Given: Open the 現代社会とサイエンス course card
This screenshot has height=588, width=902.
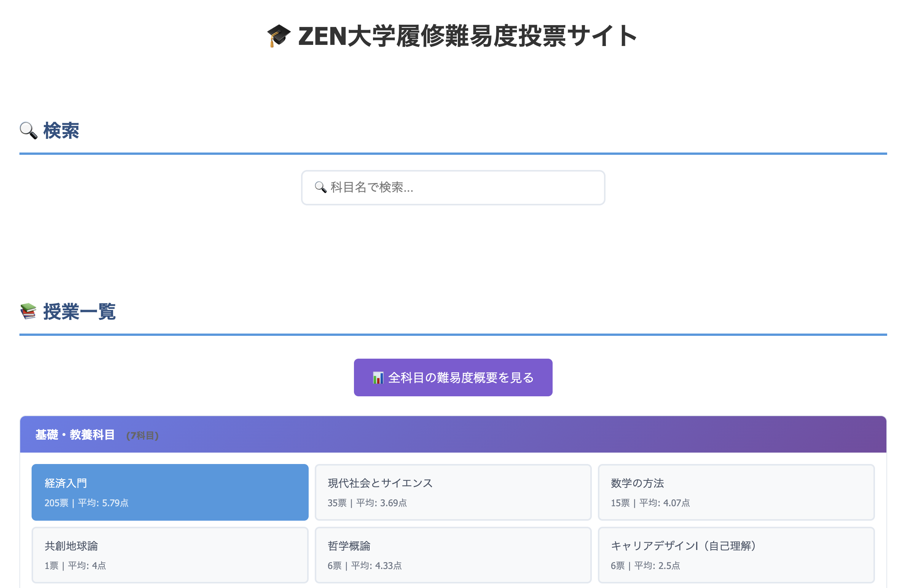Looking at the screenshot, I should pos(453,492).
